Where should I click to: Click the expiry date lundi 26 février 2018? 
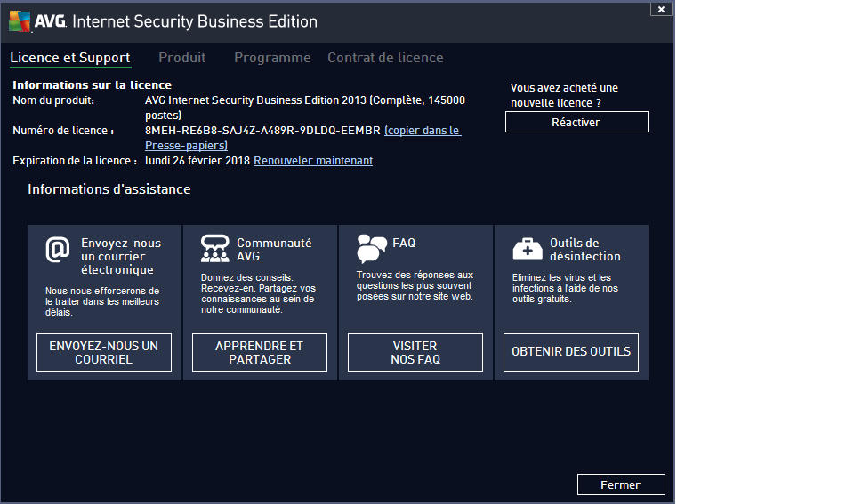[197, 161]
